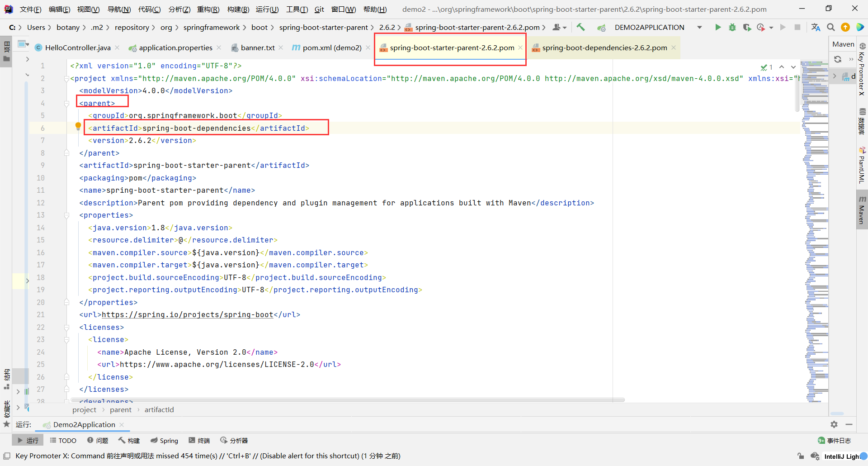Open Search Everywhere magnifier icon
The image size is (868, 466).
tap(831, 27)
